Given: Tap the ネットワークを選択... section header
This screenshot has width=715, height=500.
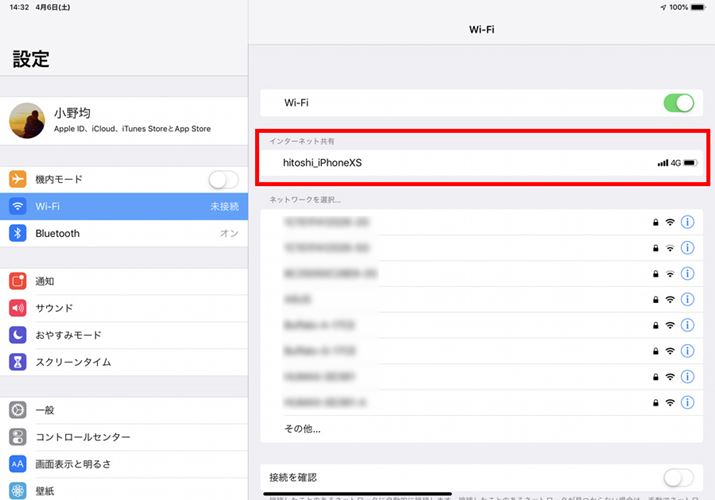Looking at the screenshot, I should [x=305, y=200].
